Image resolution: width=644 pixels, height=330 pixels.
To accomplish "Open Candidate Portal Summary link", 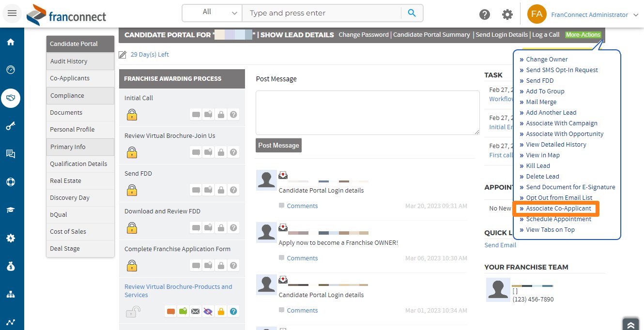I will point(431,35).
